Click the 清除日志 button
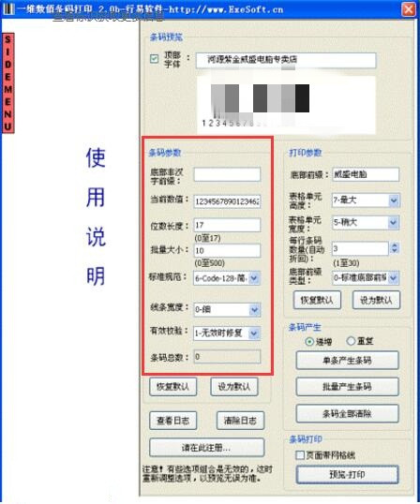 (x=240, y=421)
